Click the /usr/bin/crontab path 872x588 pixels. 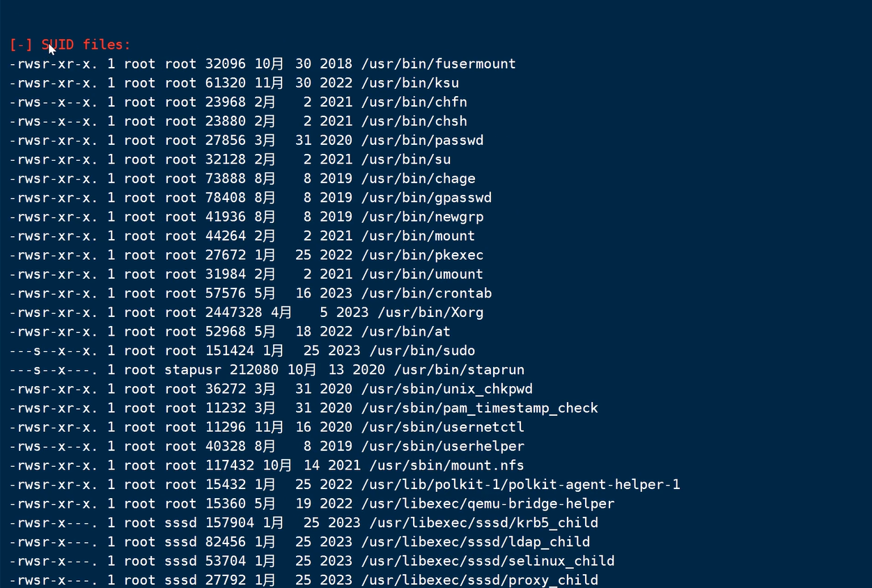[x=426, y=293]
